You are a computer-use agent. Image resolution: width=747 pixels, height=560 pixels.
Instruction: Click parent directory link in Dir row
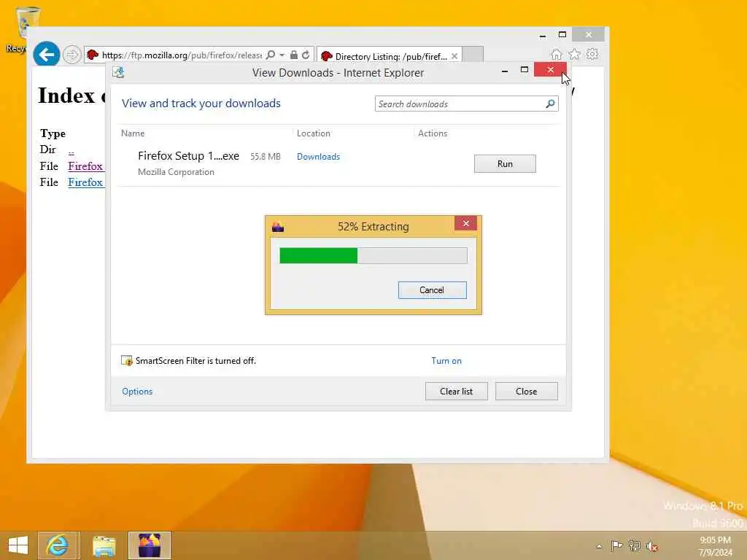point(71,152)
